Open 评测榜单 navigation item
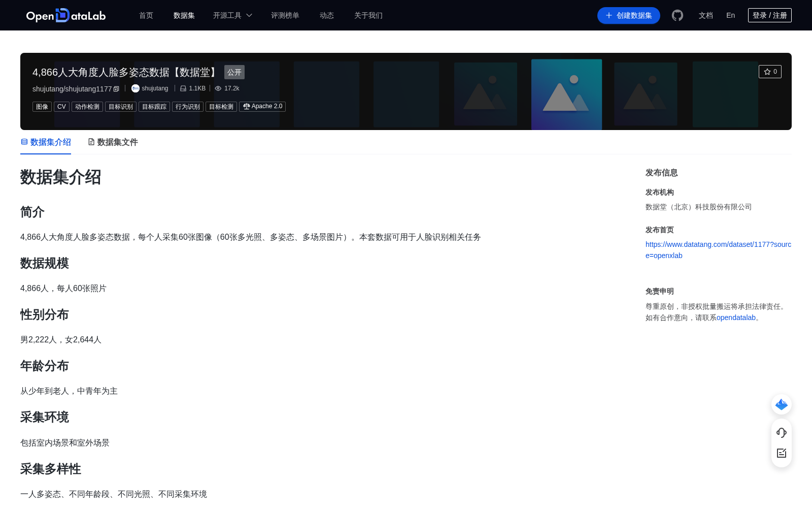This screenshot has width=812, height=508. (x=285, y=15)
